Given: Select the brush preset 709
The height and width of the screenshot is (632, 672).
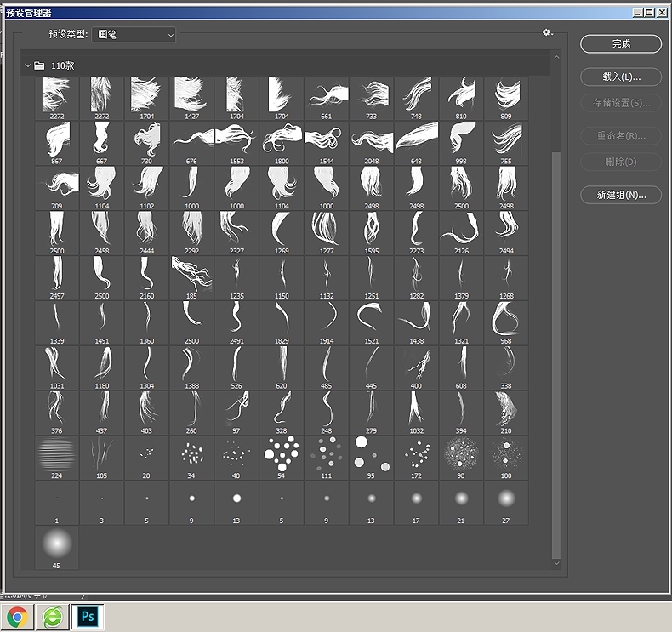Looking at the screenshot, I should click(x=57, y=188).
